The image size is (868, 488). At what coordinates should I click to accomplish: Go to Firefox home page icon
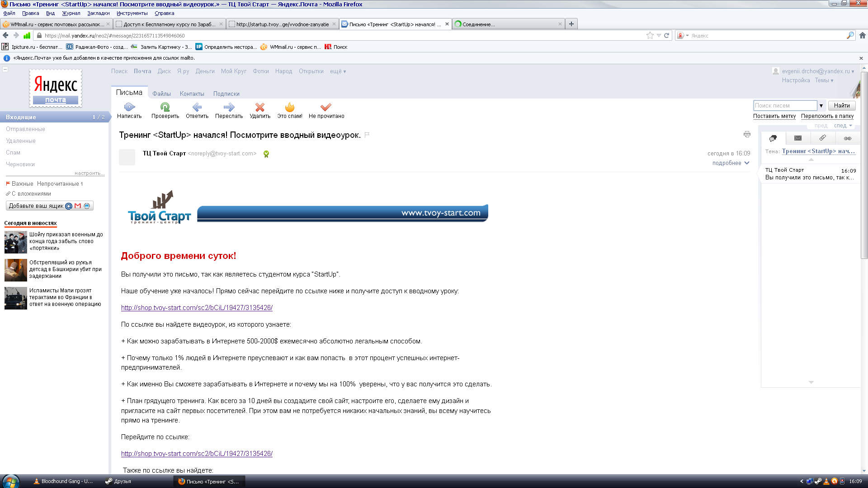point(862,35)
